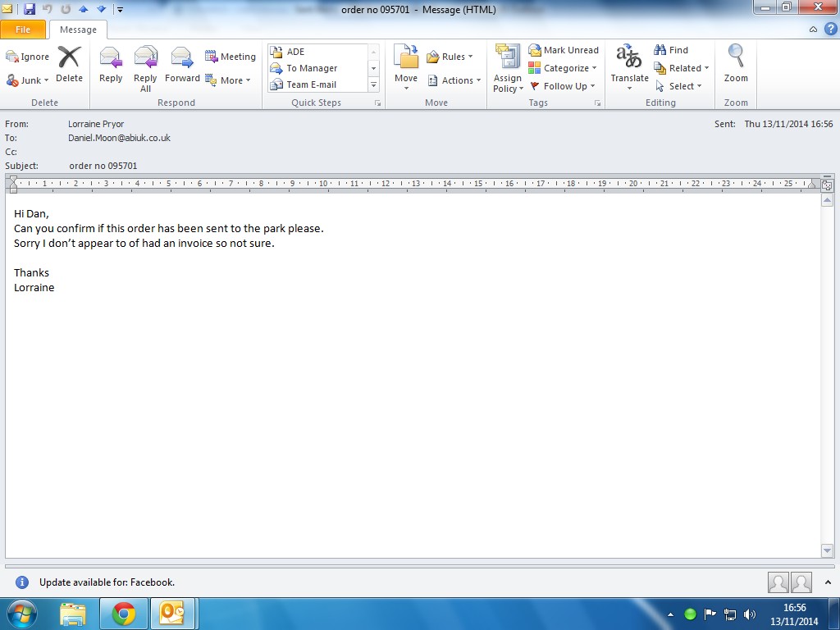Click the scroll down arrow of message body

[827, 550]
